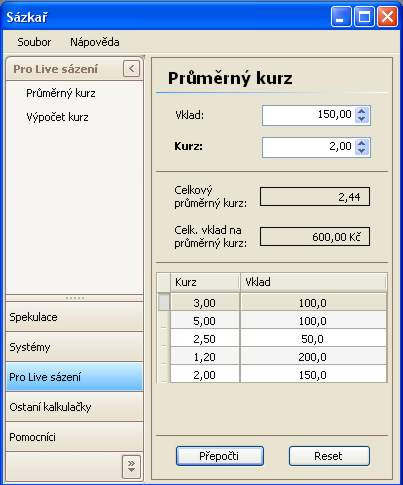Image resolution: width=403 pixels, height=485 pixels.
Task: Expand the sidebar overflow chevron menu
Action: (131, 466)
